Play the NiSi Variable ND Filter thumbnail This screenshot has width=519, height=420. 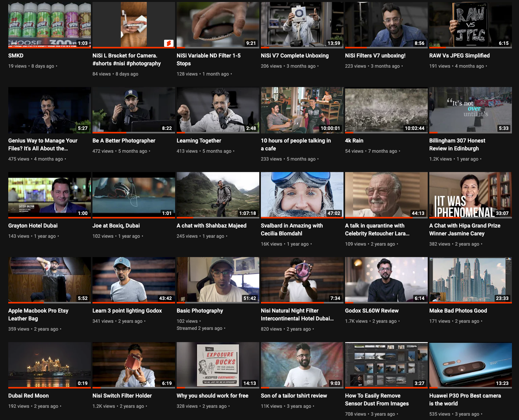(x=218, y=25)
